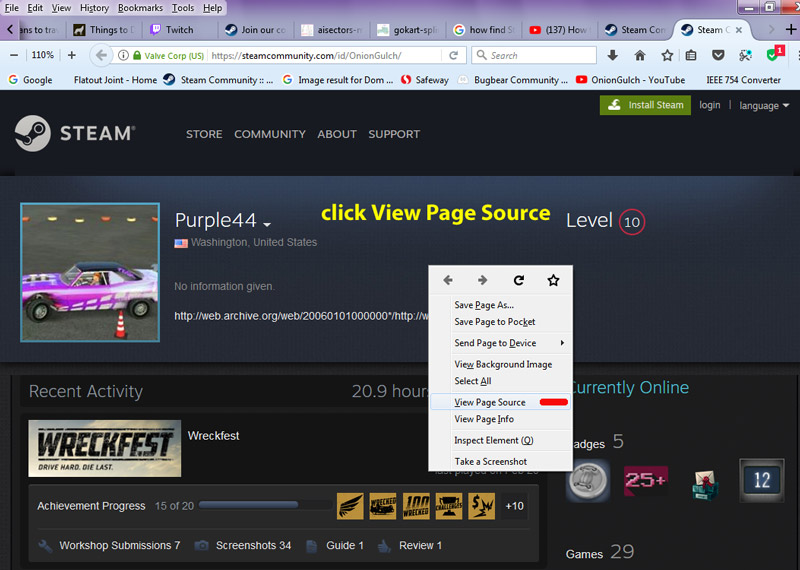The image size is (800, 570).
Task: Bookmark this page with toolbar star
Action: tap(667, 55)
